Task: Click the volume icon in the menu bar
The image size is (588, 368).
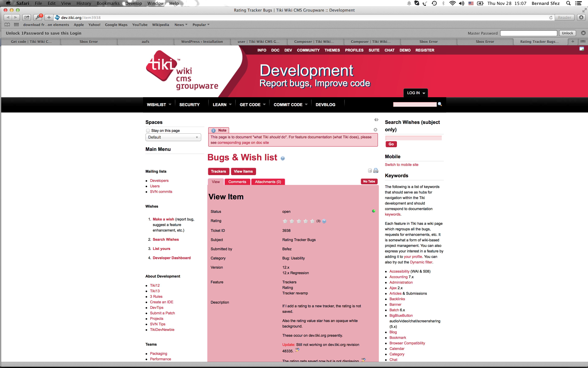Action: click(461, 3)
